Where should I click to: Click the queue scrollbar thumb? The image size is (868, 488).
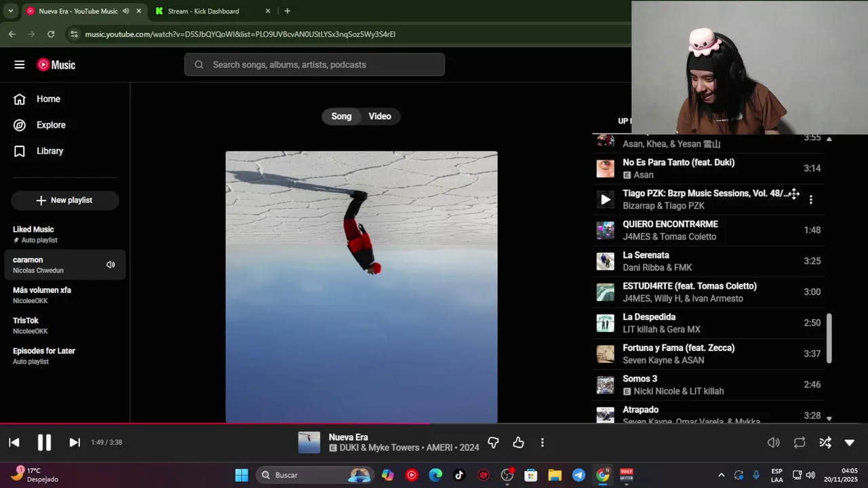click(829, 338)
